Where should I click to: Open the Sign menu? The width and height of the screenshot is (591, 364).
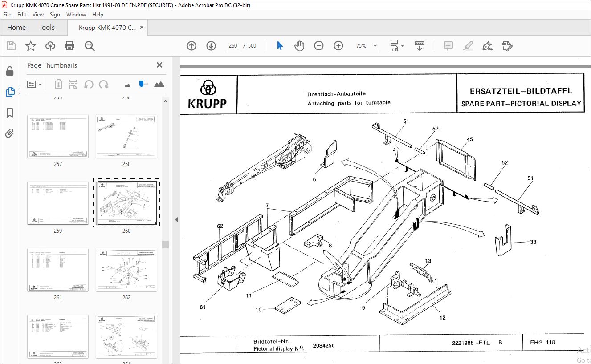point(55,15)
